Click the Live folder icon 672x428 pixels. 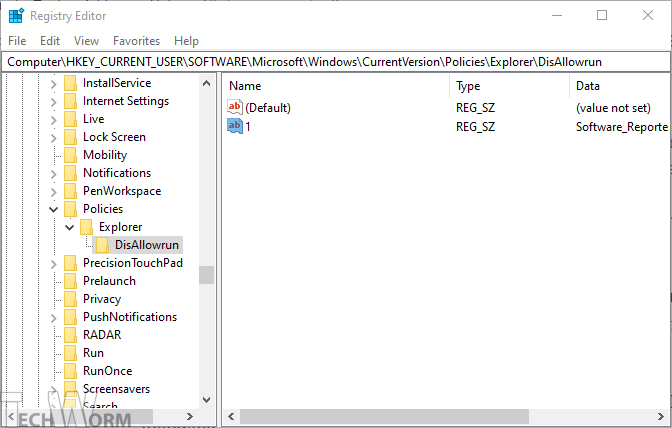70,119
